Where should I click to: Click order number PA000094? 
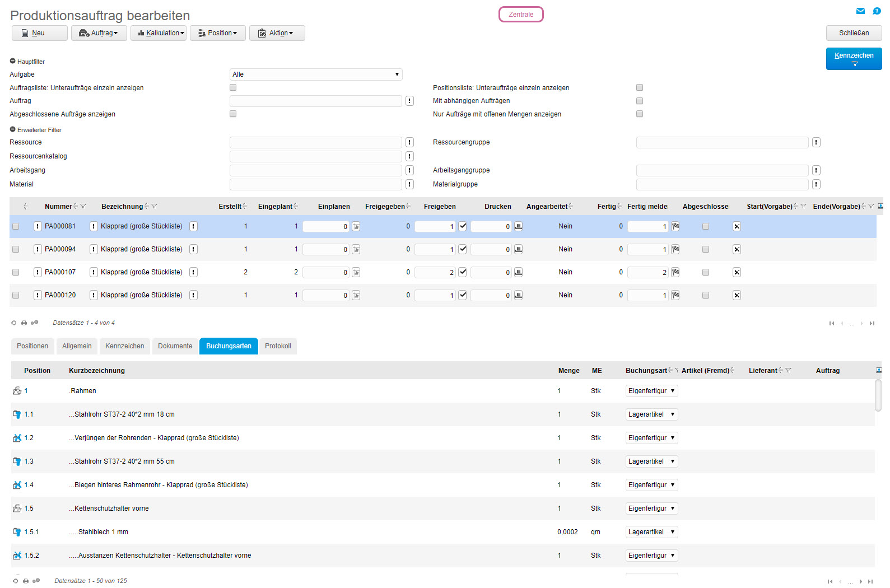(x=60, y=249)
